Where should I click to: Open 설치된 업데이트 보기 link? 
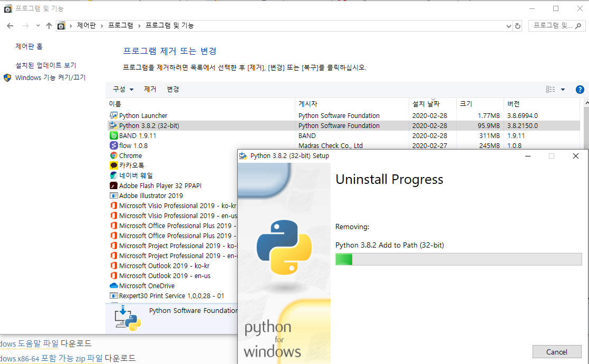point(45,65)
